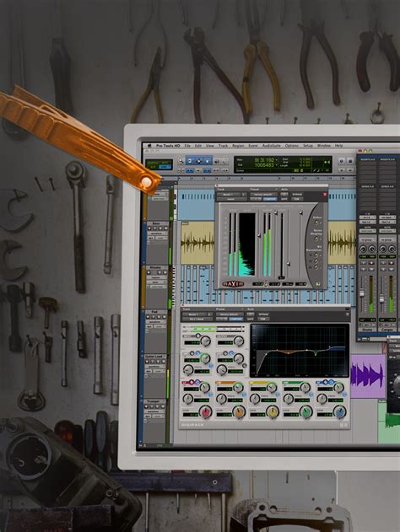Click the red band frequency knob in EQ
Image resolution: width=400 pixels, height=532 pixels.
click(x=188, y=399)
